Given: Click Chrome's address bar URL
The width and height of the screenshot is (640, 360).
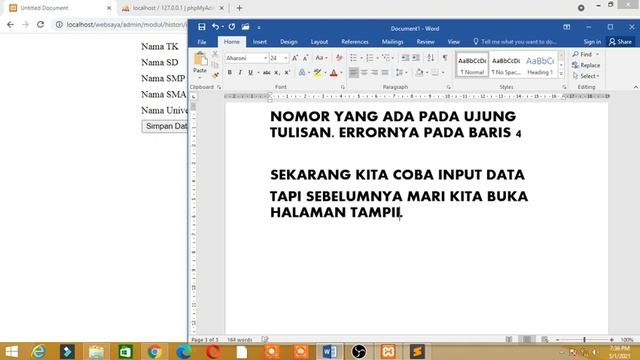Looking at the screenshot, I should coord(126,24).
